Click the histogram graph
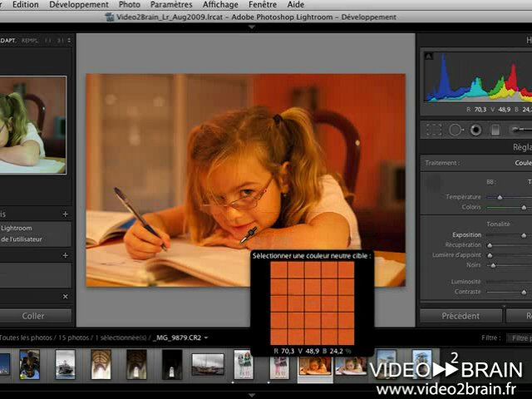This screenshot has height=399, width=532. pos(478,77)
